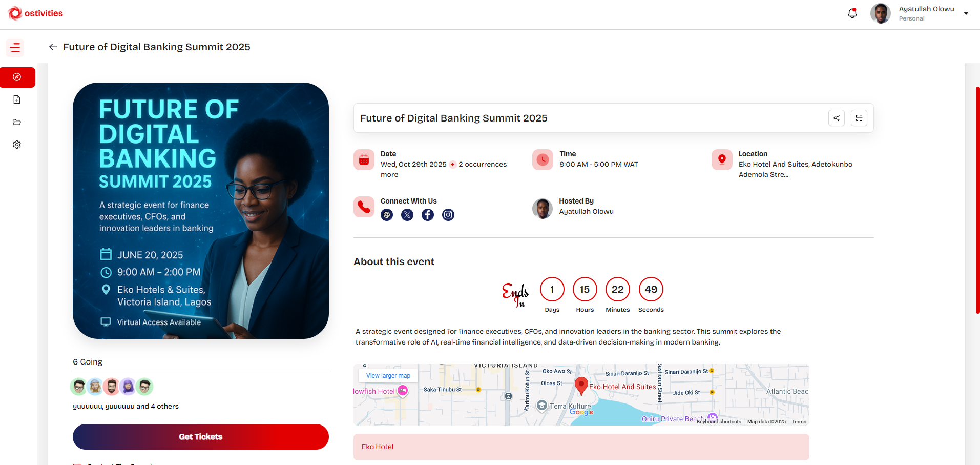Click the Get Tickets button
Viewport: 980px width, 465px height.
(x=201, y=437)
